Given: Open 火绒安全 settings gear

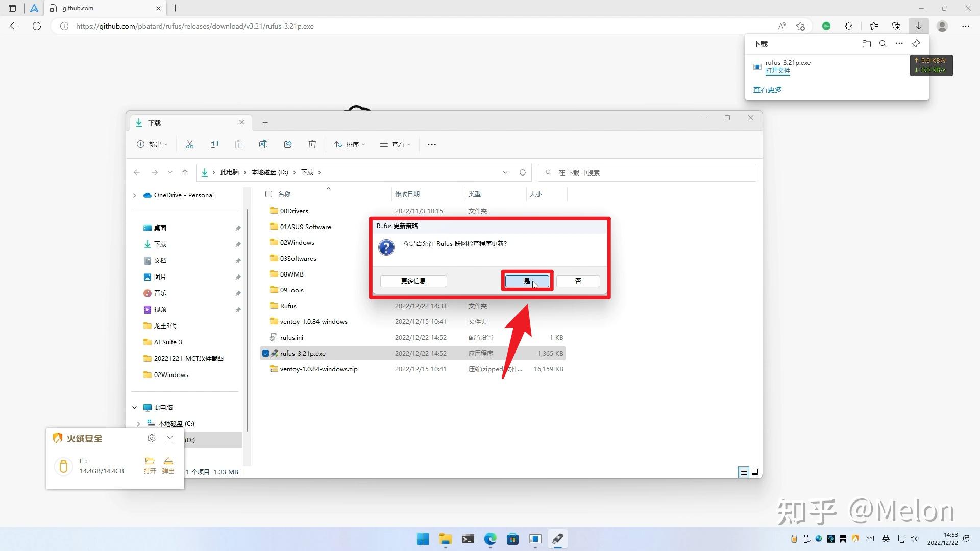Looking at the screenshot, I should [x=151, y=438].
